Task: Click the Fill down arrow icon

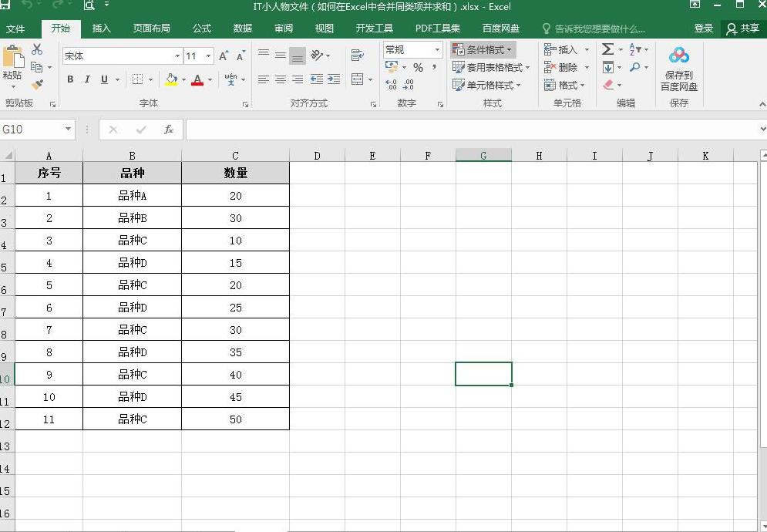Action: coord(608,67)
